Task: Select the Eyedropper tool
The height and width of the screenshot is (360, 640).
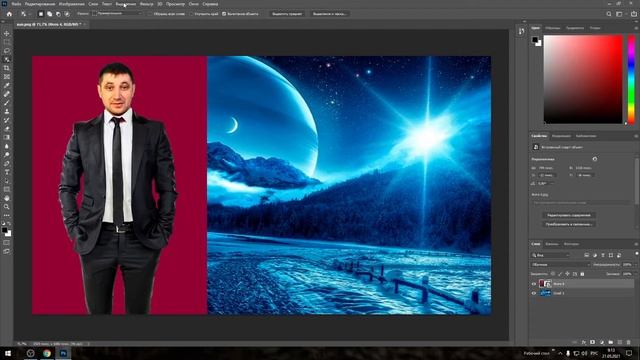Action: pyautogui.click(x=7, y=85)
